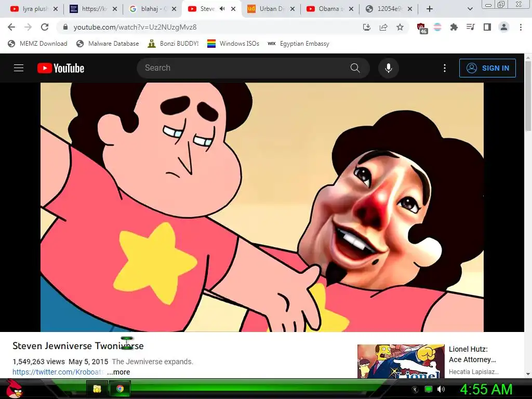
Task: Go back to the previous page
Action: [11, 27]
